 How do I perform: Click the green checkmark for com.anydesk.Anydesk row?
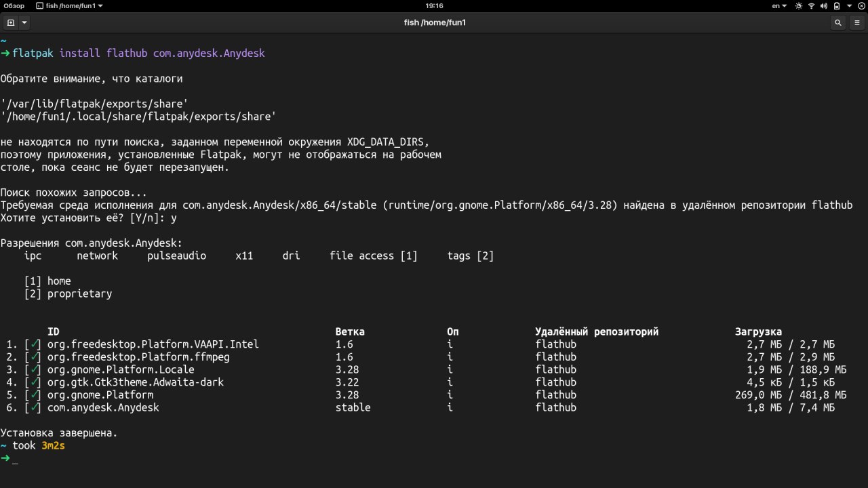coord(35,408)
